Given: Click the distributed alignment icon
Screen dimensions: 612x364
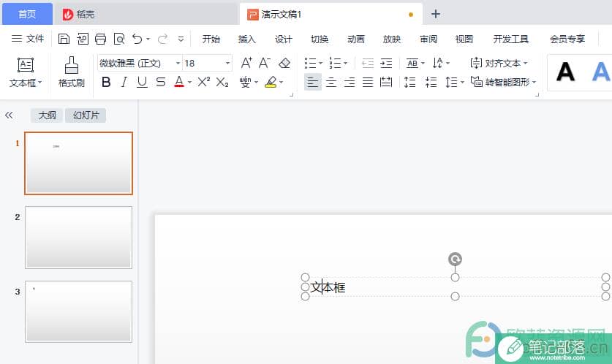Looking at the screenshot, I should tap(386, 82).
